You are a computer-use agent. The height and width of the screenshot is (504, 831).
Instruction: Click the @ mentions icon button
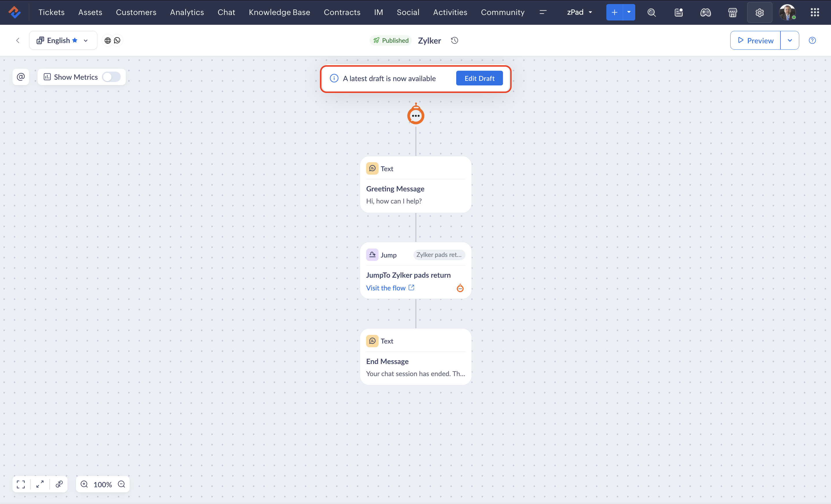tap(21, 77)
